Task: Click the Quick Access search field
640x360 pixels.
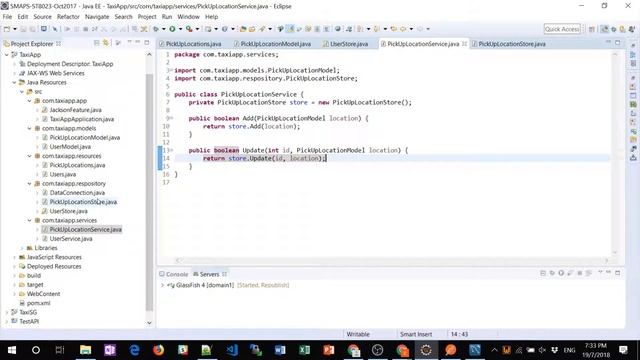Action: click(x=562, y=29)
